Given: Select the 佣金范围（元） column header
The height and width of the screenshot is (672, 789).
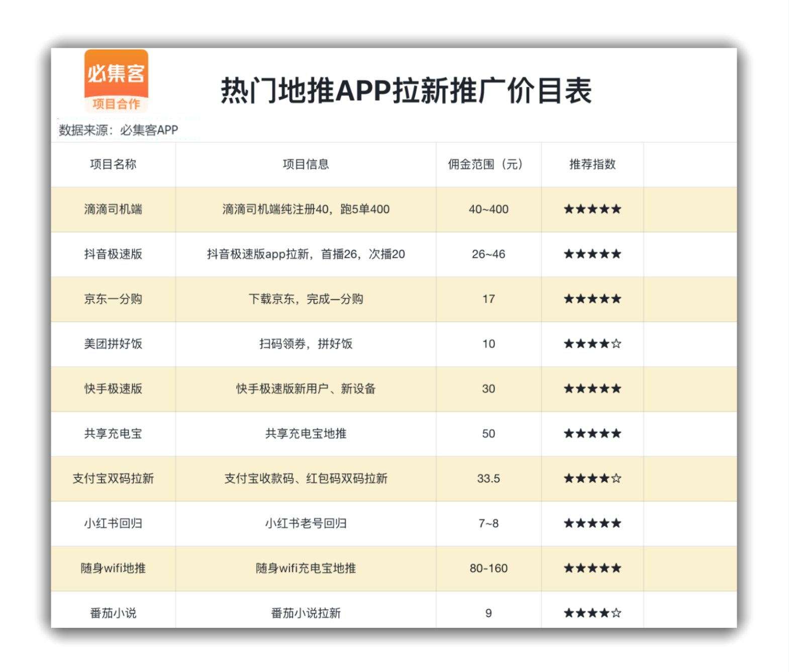Looking at the screenshot, I should [488, 164].
